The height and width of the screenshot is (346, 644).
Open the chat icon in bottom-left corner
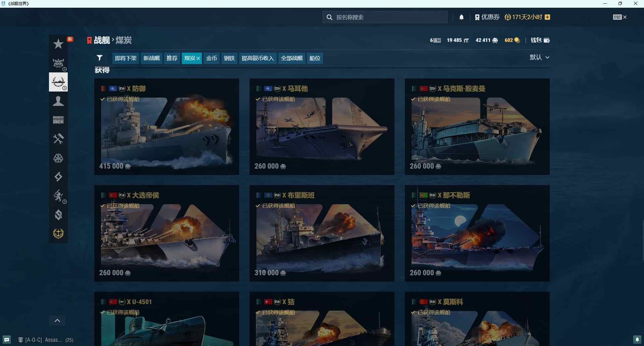7,340
